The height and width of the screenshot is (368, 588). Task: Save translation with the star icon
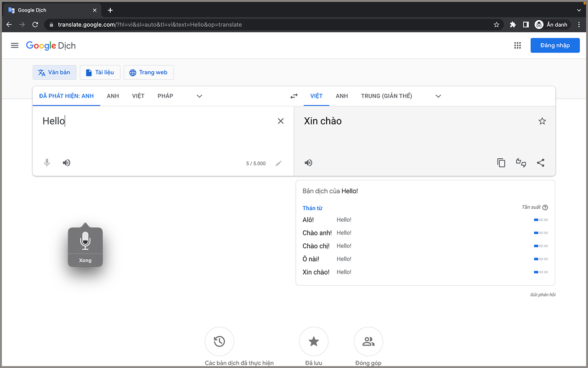coord(542,121)
